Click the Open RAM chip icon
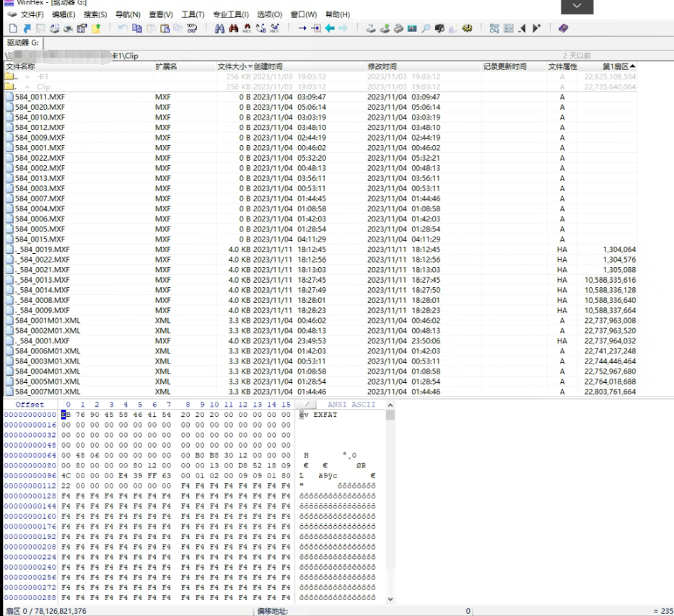 tap(398, 28)
